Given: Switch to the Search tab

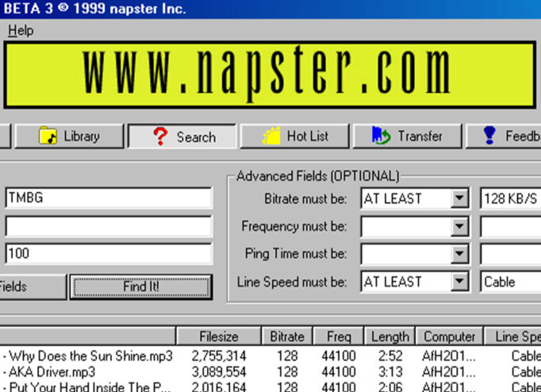Looking at the screenshot, I should [182, 136].
